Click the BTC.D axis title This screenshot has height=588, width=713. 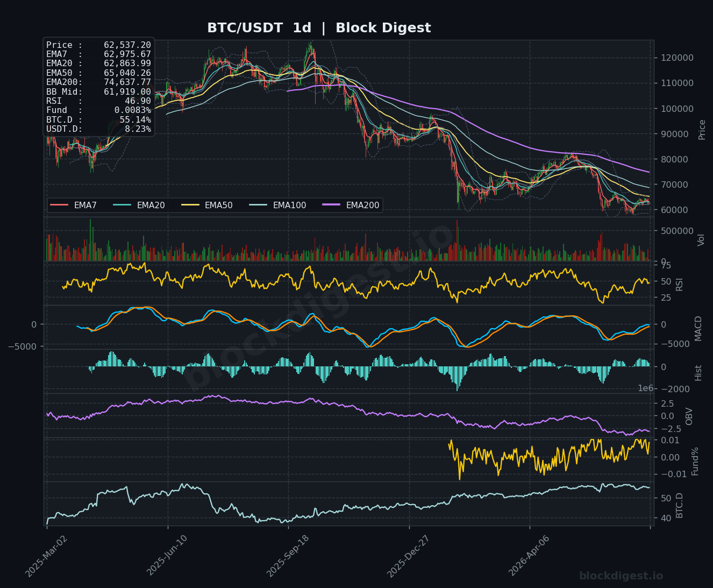pyautogui.click(x=679, y=505)
